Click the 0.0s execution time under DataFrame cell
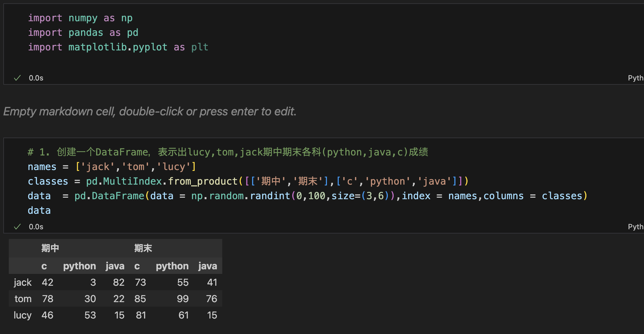The image size is (644, 334). (x=36, y=227)
